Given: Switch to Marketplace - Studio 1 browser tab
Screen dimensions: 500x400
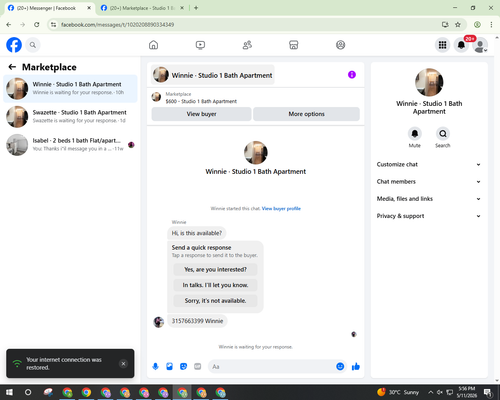Looking at the screenshot, I should (x=142, y=8).
